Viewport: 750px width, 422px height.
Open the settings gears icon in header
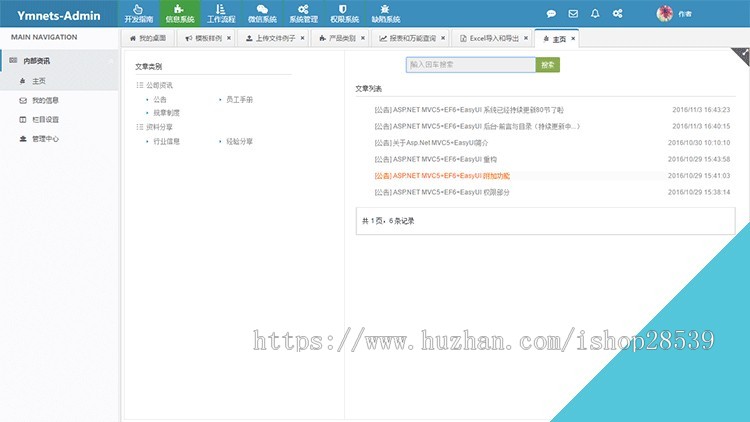click(x=618, y=13)
